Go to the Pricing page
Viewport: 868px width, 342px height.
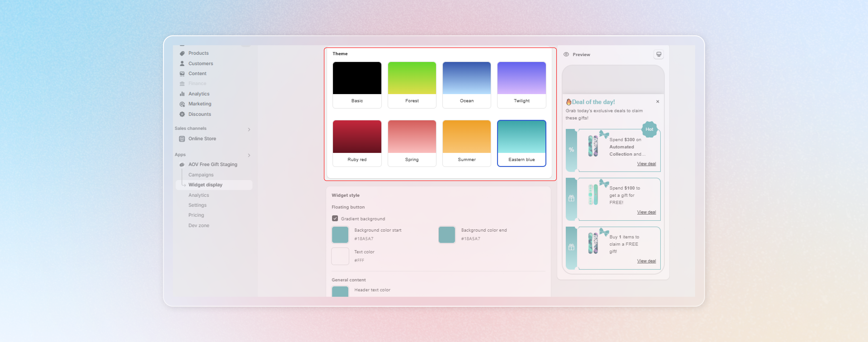pos(196,215)
